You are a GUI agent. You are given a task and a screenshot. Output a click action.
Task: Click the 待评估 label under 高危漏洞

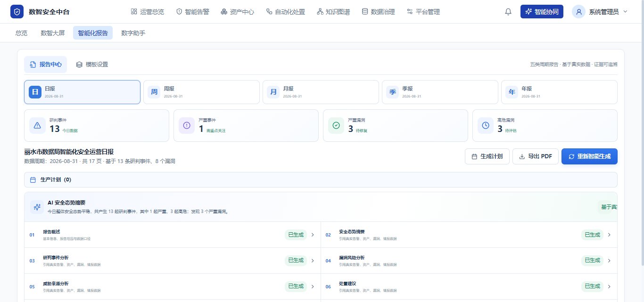click(x=511, y=131)
